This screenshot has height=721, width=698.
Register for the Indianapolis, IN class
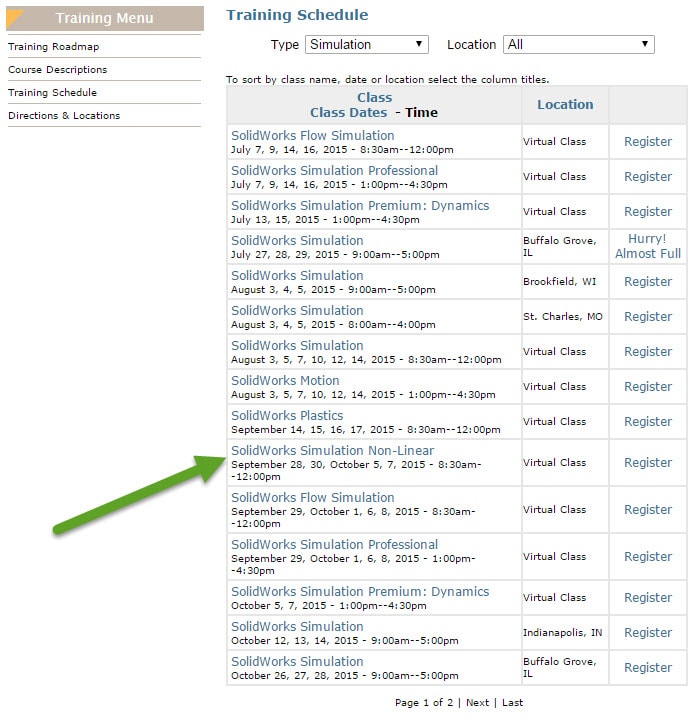tap(648, 633)
